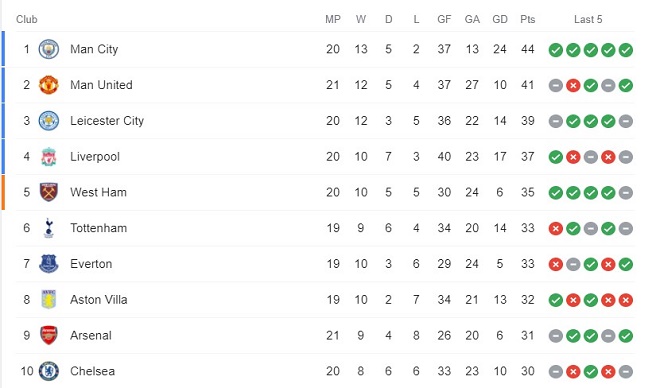
Task: Open the Leicester City team link
Action: click(107, 121)
